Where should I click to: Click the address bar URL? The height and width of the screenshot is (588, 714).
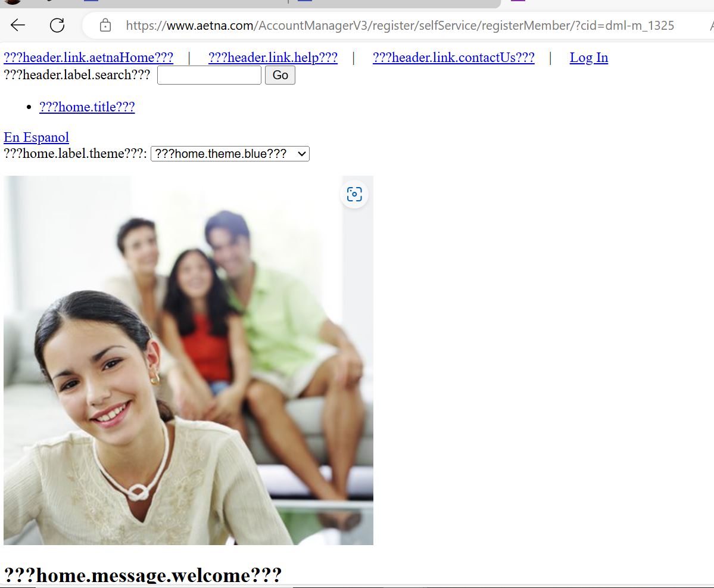[400, 26]
